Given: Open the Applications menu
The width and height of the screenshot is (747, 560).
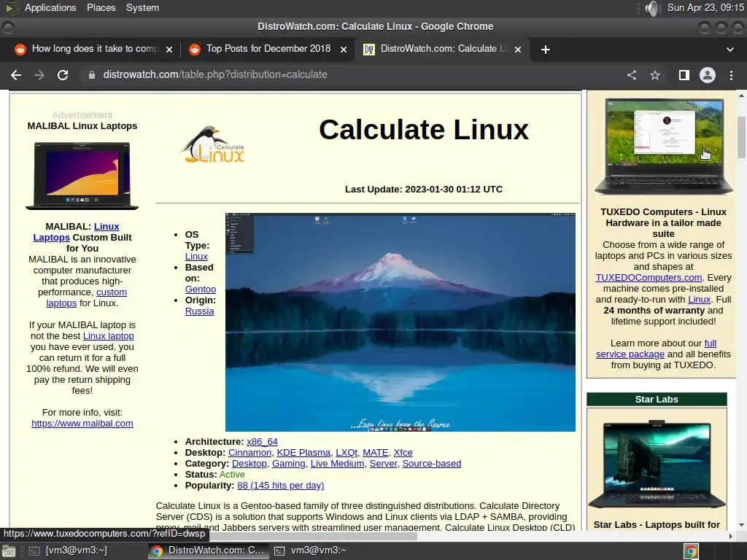Looking at the screenshot, I should [x=50, y=7].
